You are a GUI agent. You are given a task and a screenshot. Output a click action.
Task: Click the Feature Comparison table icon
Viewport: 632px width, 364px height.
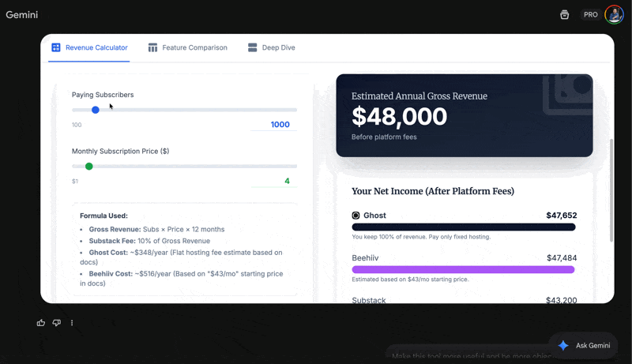pyautogui.click(x=153, y=47)
